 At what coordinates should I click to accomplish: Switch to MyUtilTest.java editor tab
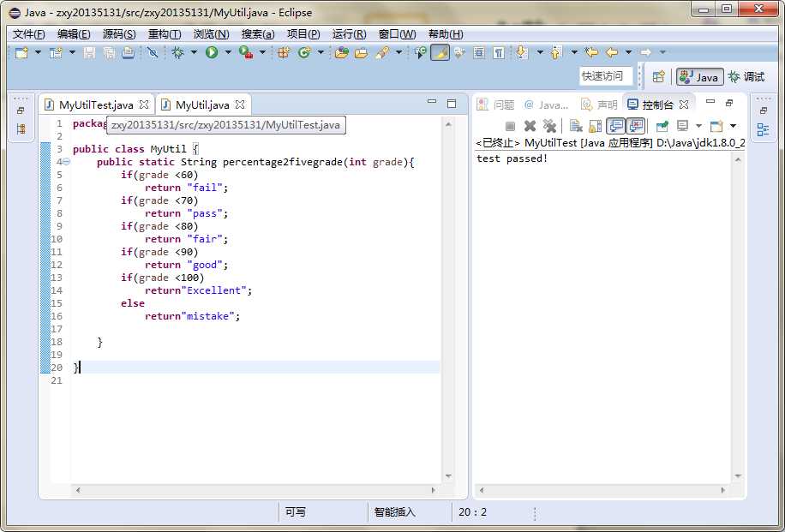[x=96, y=105]
